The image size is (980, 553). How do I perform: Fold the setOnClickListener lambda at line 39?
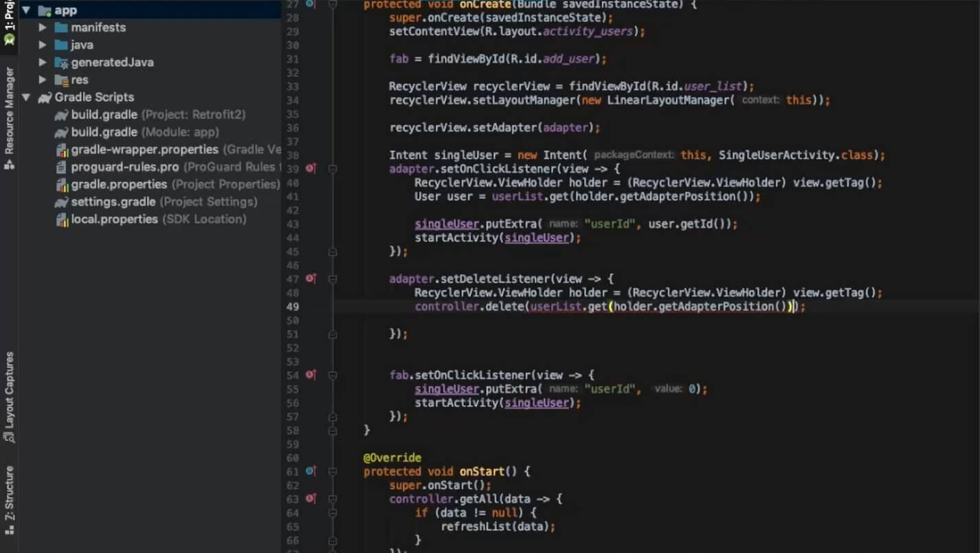333,169
